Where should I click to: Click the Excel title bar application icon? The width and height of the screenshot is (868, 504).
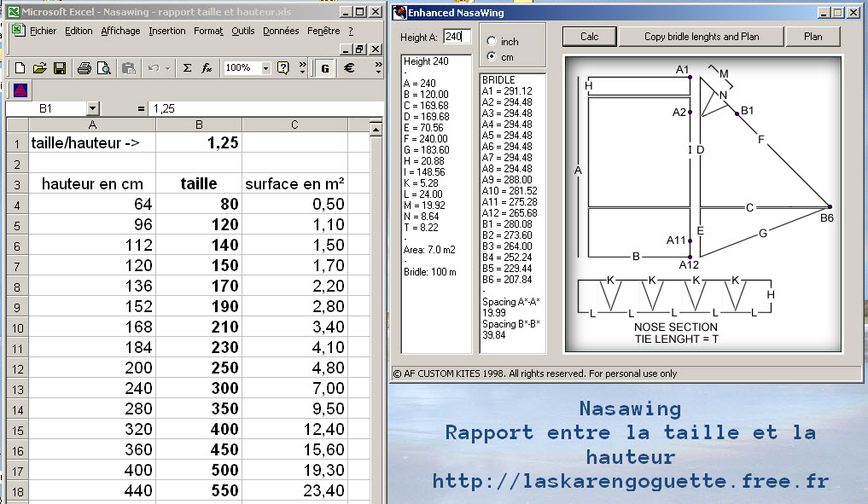click(14, 12)
